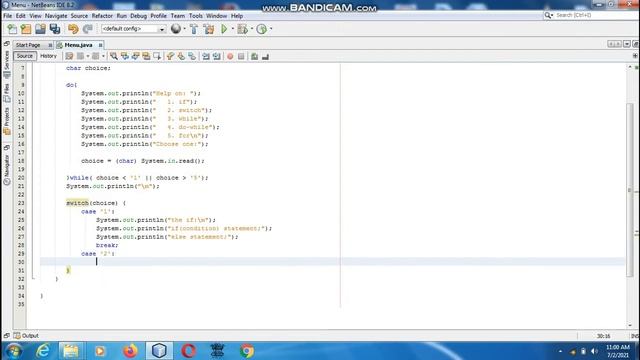The height and width of the screenshot is (360, 640).
Task: Open the Navigator side panel
Action: point(7,169)
